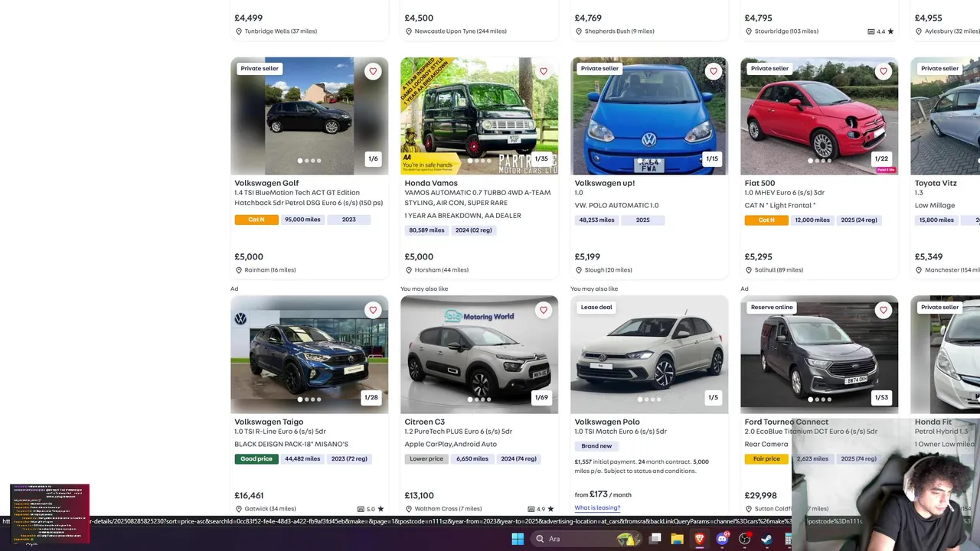Click Slough (20 miles) location text
The image size is (980, 551).
click(x=608, y=270)
